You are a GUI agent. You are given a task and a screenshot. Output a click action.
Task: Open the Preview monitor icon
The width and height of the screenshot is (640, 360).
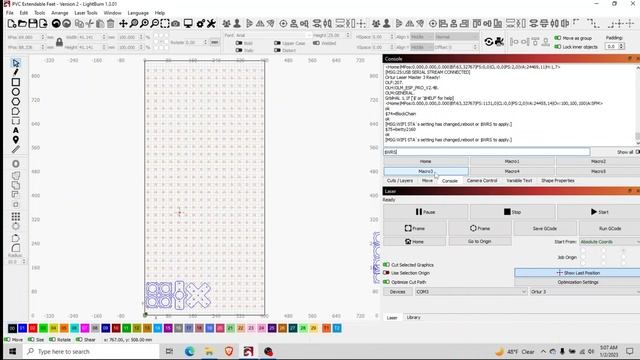tap(188, 24)
